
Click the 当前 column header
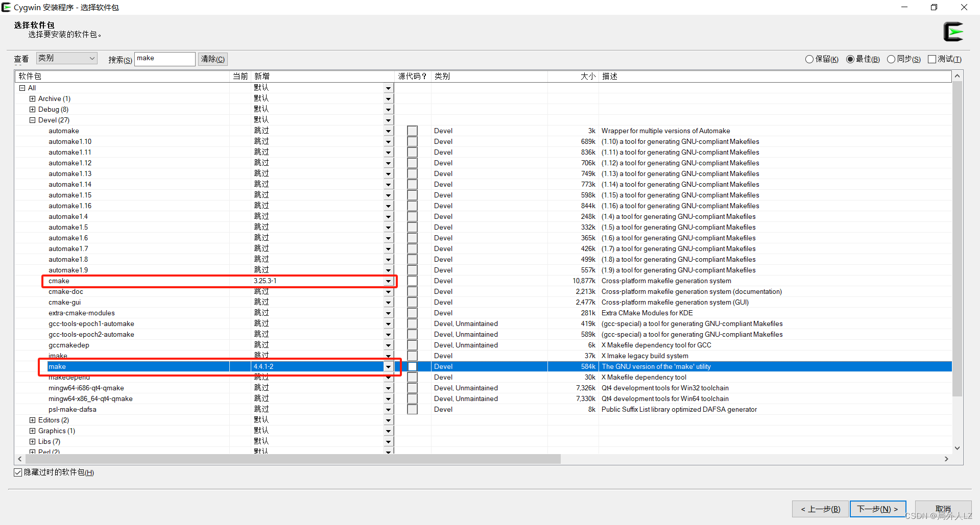pyautogui.click(x=241, y=77)
